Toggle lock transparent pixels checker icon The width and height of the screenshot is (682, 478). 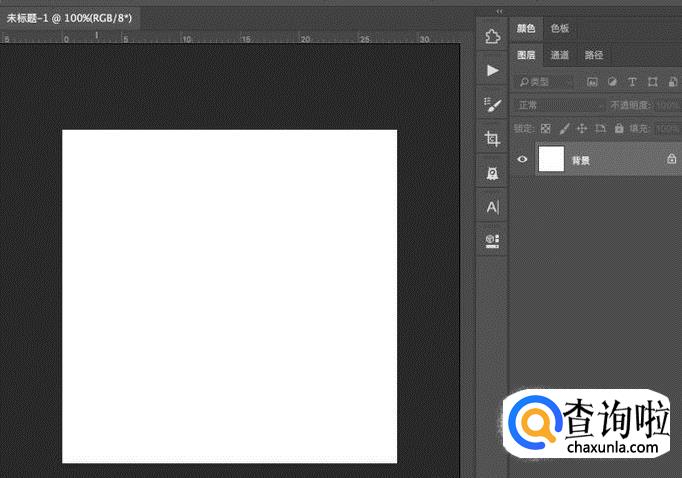tap(546, 129)
